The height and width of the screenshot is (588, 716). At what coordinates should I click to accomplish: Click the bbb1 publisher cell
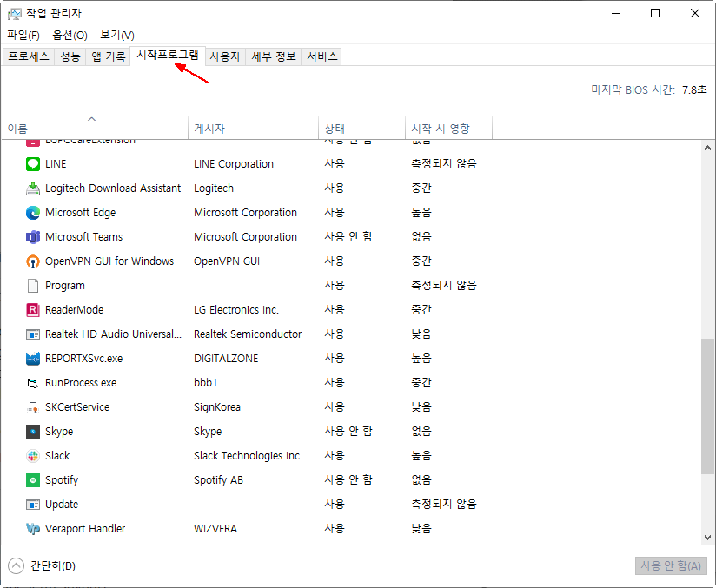tap(205, 382)
